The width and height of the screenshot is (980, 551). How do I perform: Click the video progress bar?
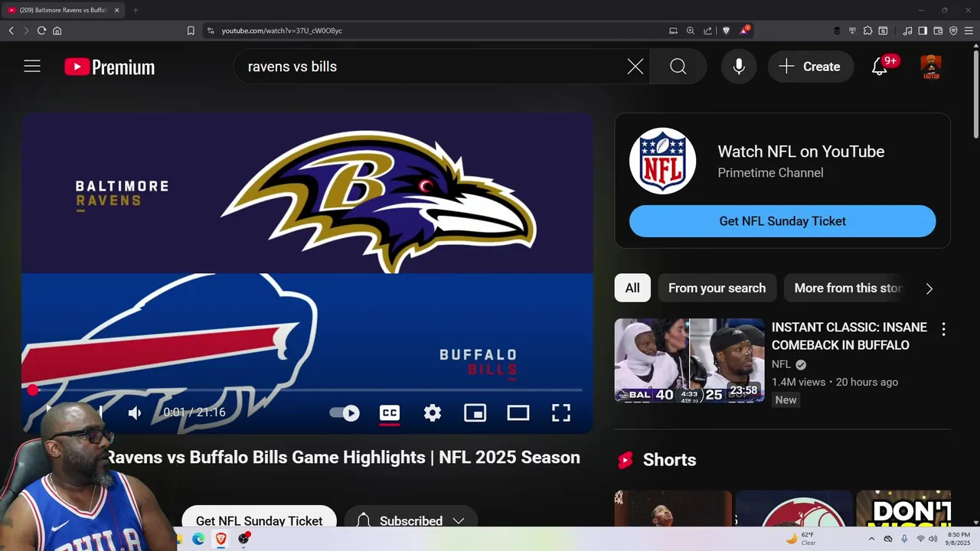307,390
